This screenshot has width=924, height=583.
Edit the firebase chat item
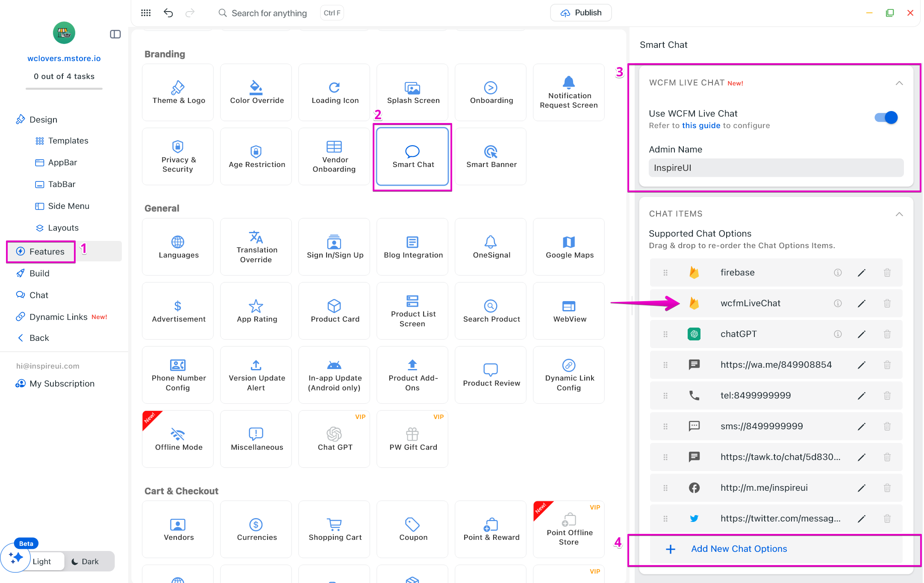(x=861, y=272)
